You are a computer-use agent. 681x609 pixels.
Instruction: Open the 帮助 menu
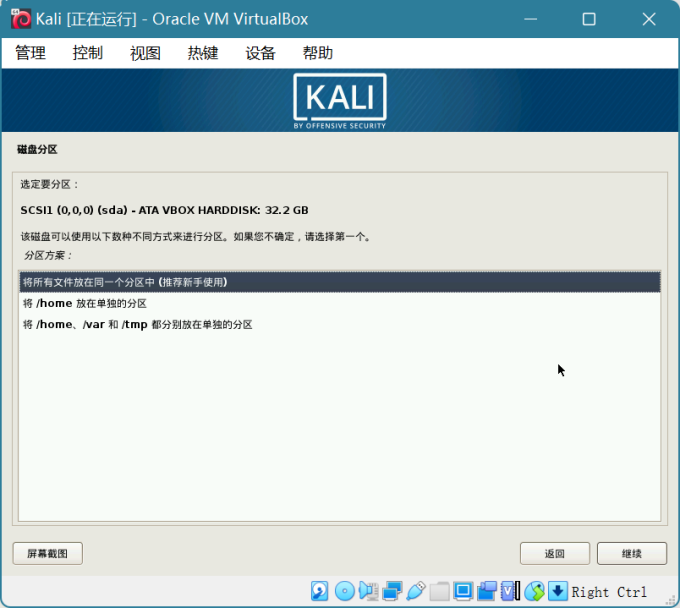point(318,53)
